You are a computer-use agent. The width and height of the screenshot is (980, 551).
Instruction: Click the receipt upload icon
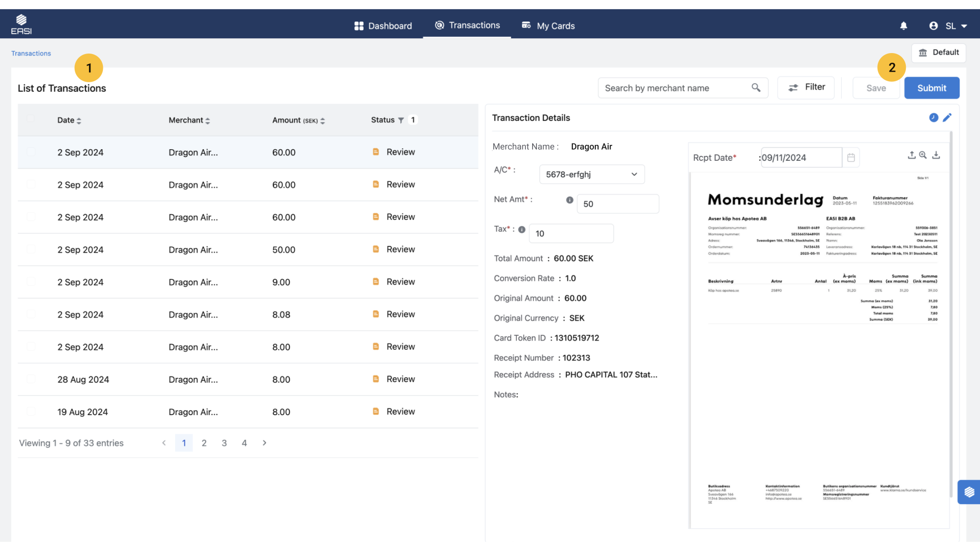pyautogui.click(x=912, y=155)
